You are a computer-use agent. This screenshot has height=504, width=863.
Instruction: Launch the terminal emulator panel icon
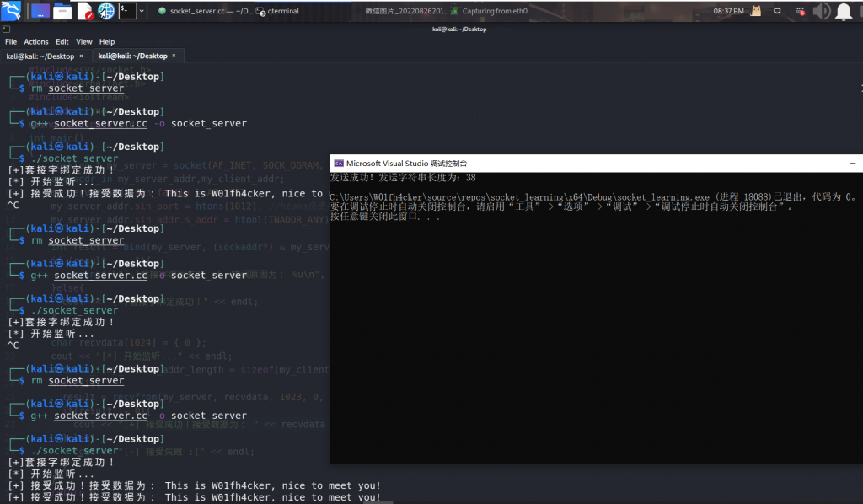click(128, 11)
